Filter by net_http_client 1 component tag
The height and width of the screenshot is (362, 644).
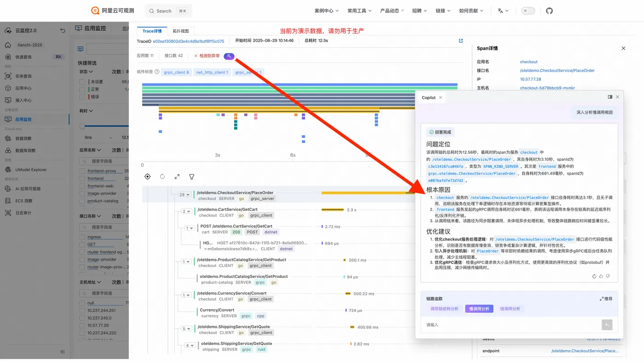click(212, 72)
